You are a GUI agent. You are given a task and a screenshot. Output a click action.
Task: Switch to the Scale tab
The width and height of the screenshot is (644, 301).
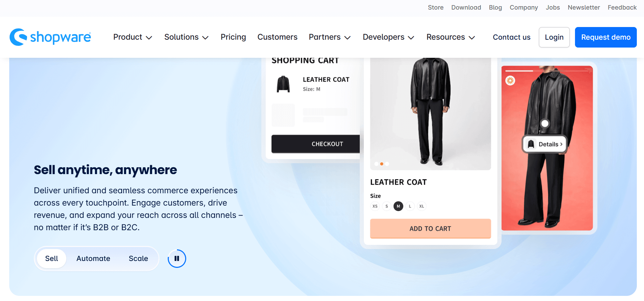138,259
